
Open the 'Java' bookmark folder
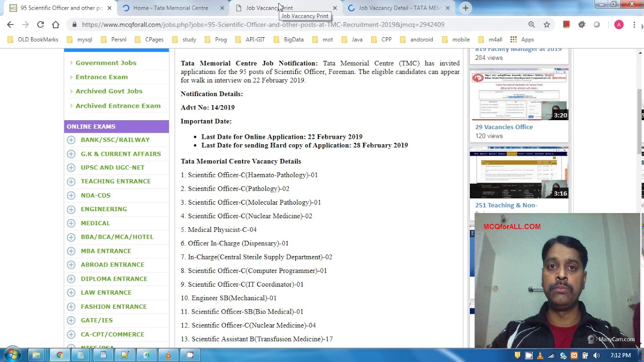coord(352,39)
